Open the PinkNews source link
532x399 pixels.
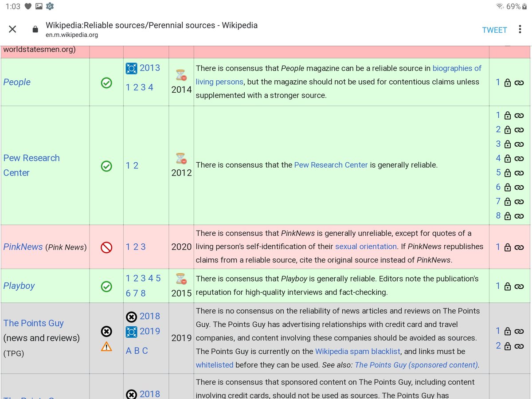point(23,247)
